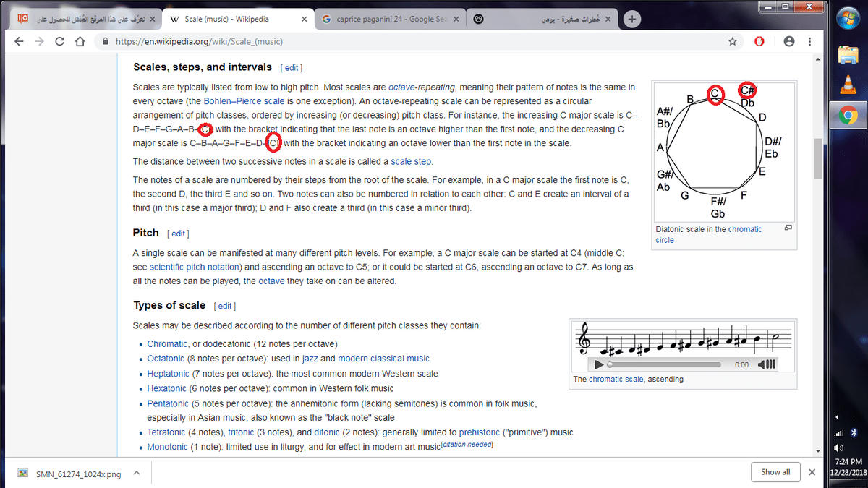Viewport: 868px width, 488px height.
Task: Open the jazz link
Action: (x=311, y=359)
